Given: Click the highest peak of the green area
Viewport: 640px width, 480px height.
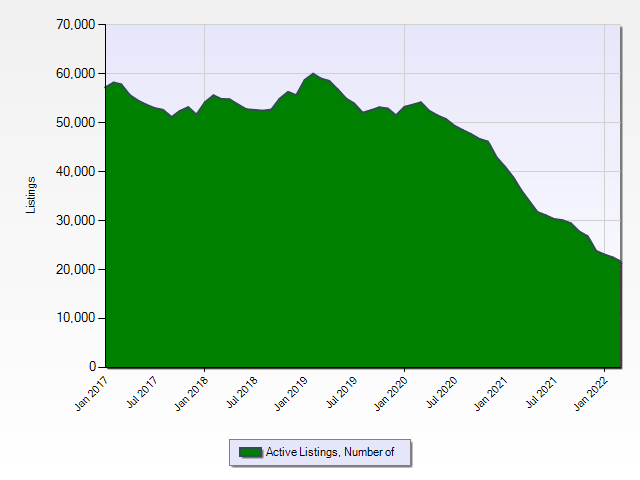Looking at the screenshot, I should 313,75.
